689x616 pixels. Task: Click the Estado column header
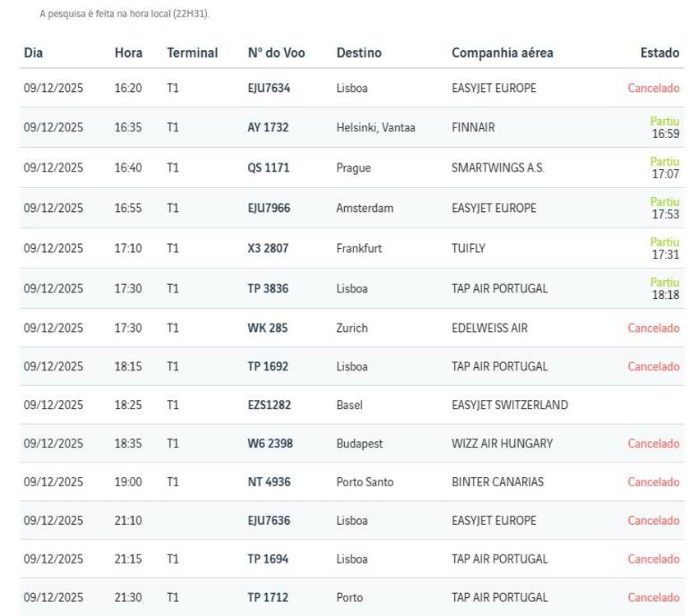[659, 53]
